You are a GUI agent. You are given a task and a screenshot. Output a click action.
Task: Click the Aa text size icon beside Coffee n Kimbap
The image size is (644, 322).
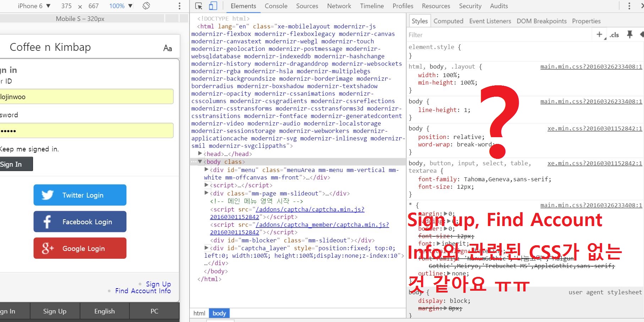coord(167,47)
